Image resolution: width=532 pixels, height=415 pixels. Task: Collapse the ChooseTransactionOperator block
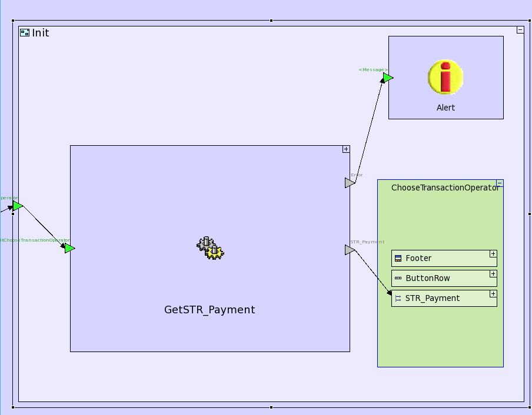click(x=500, y=183)
